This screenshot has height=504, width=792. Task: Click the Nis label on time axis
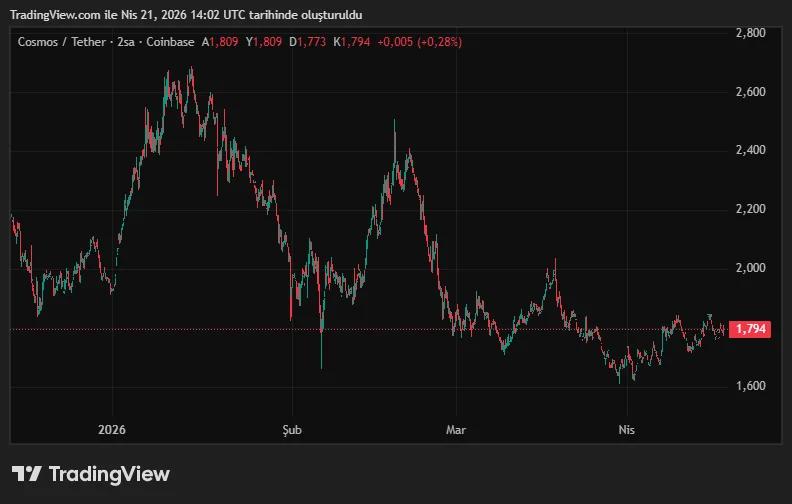pyautogui.click(x=626, y=428)
